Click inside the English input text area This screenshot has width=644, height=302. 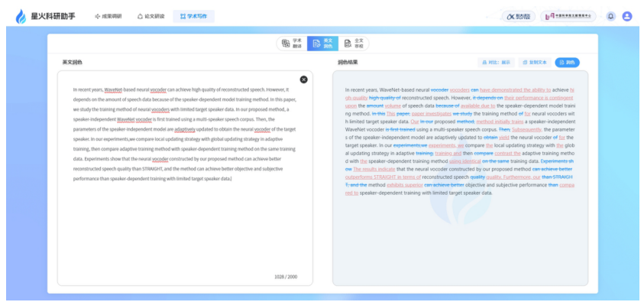(x=185, y=178)
